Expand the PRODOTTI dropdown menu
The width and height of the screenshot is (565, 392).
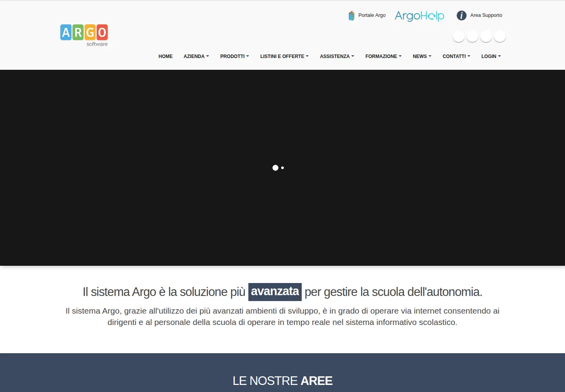pos(235,56)
